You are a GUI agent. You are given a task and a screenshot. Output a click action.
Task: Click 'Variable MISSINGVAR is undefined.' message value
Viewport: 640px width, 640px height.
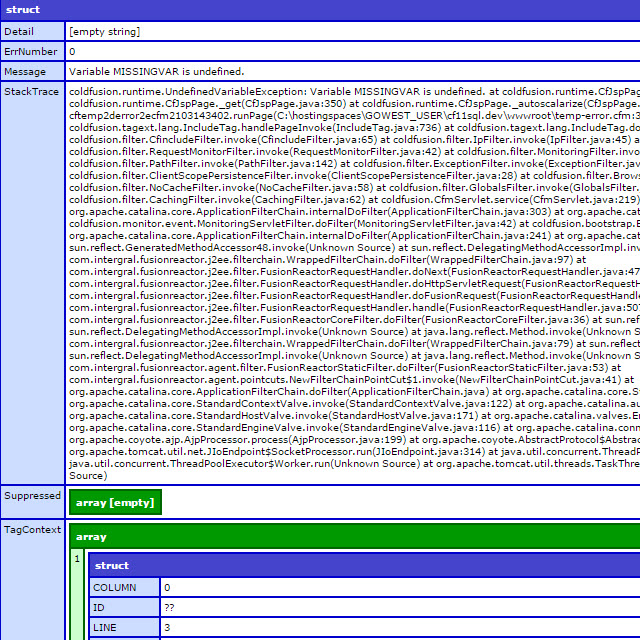click(x=156, y=71)
